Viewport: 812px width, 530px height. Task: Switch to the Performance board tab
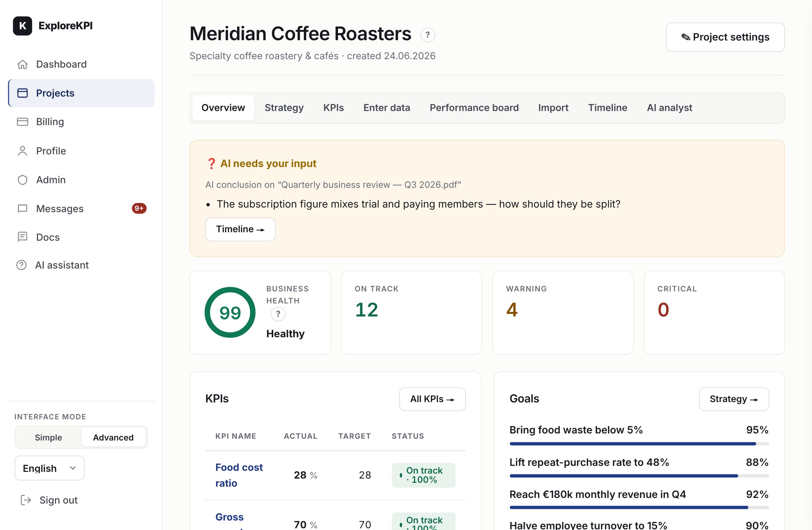(x=474, y=107)
